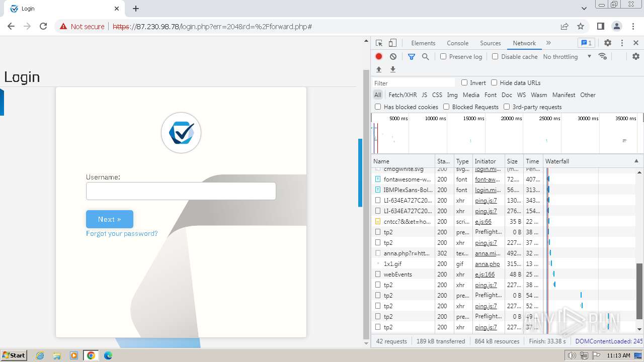Open a new browser tab

[x=136, y=9]
